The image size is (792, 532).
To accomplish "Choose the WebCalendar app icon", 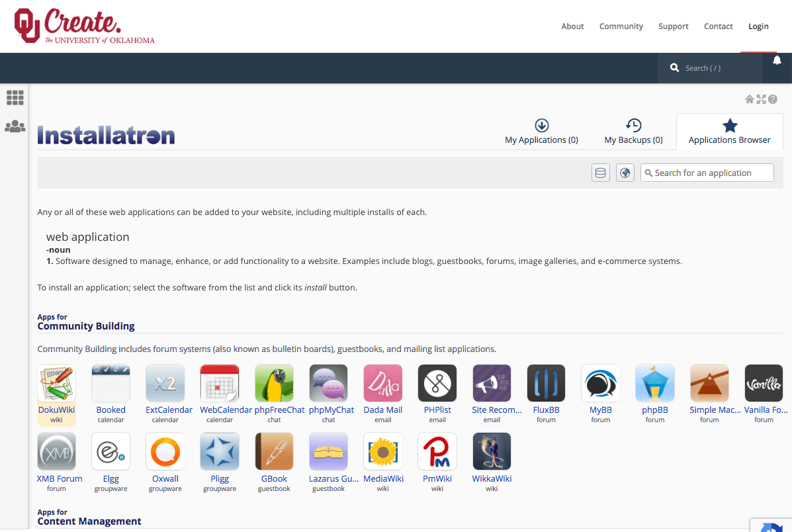I will pyautogui.click(x=220, y=383).
